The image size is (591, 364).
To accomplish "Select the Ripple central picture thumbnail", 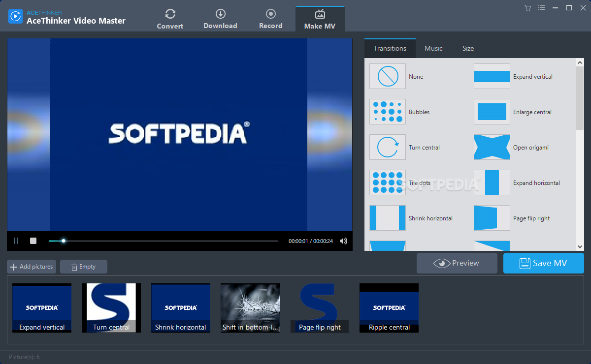I will (x=389, y=308).
